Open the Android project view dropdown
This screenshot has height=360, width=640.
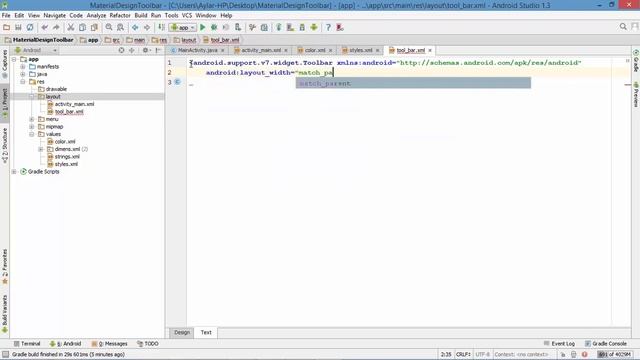36,50
